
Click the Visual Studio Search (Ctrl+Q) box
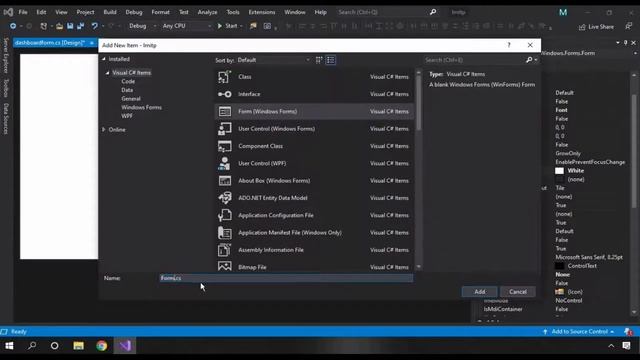pos(387,12)
